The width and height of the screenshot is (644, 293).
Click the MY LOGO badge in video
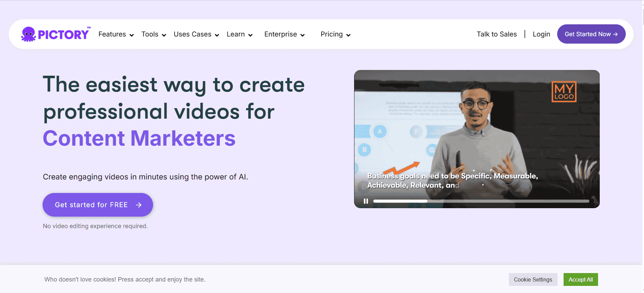tap(564, 92)
